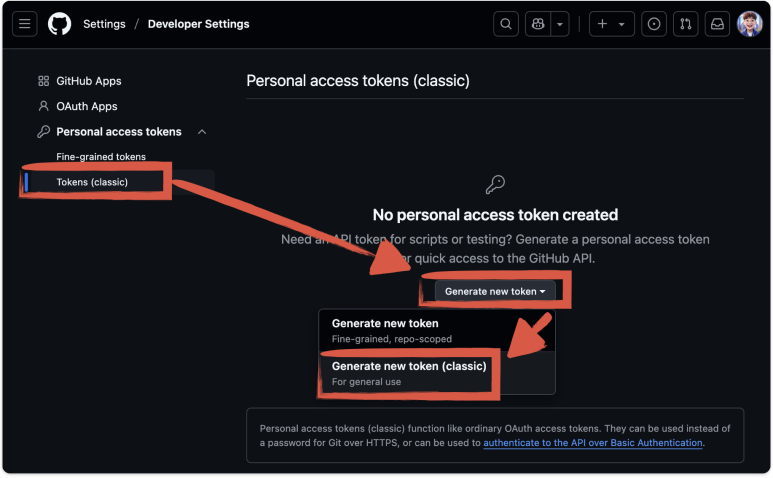Click the GitHub logo
This screenshot has width=773, height=478.
60,24
